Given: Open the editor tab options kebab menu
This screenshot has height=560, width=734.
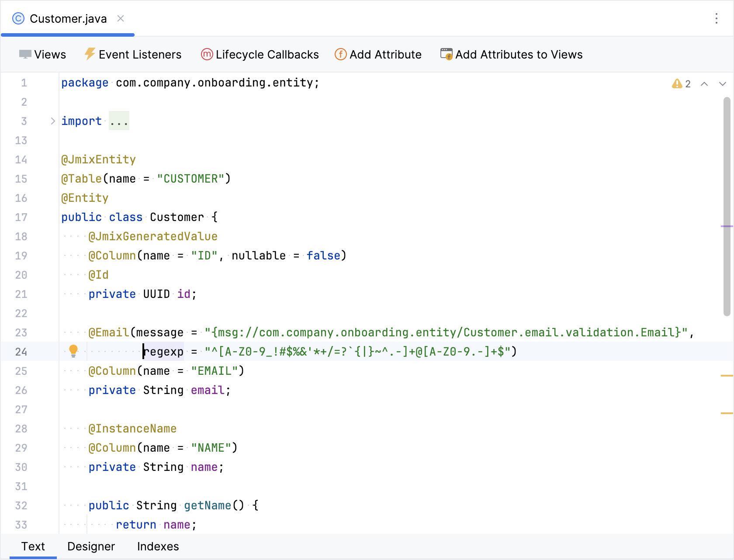Looking at the screenshot, I should point(716,18).
